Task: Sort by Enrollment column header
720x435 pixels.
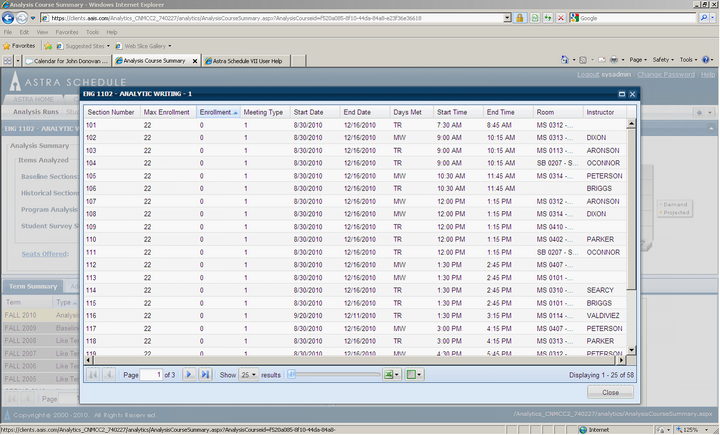Action: tap(216, 112)
